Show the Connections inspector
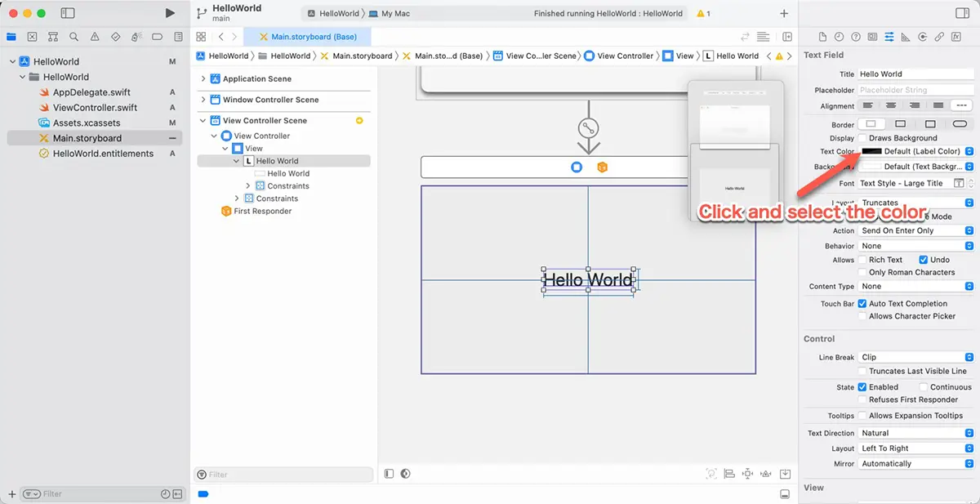Screen dimensions: 980x504 click(923, 37)
